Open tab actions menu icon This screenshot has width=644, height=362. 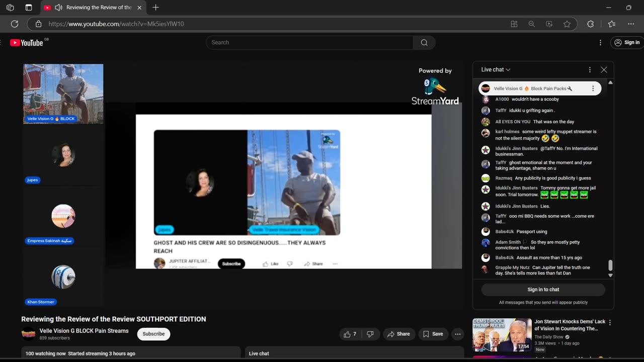point(29,8)
